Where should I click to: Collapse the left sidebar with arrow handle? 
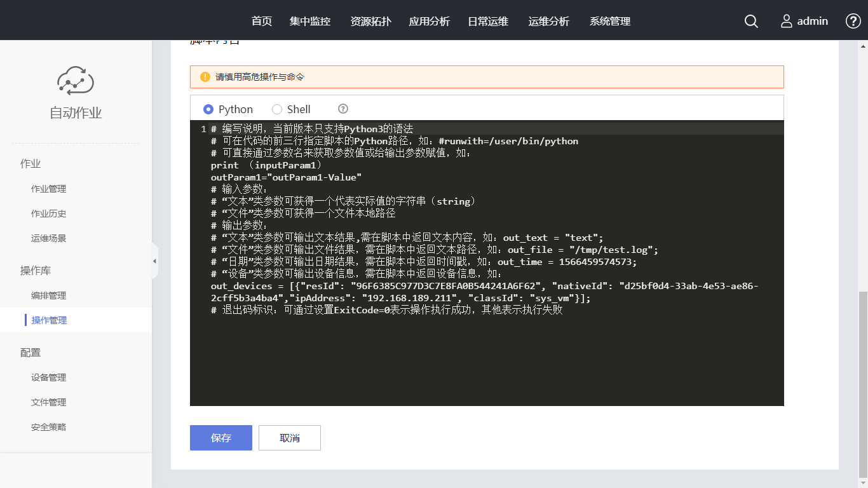(x=154, y=261)
